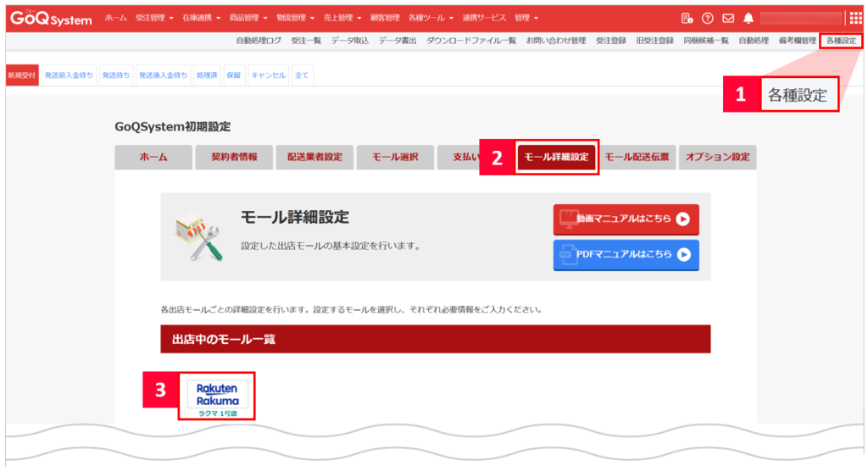Expand the 受注管理 dropdown menu
This screenshot has height=471, width=868.
tap(156, 18)
